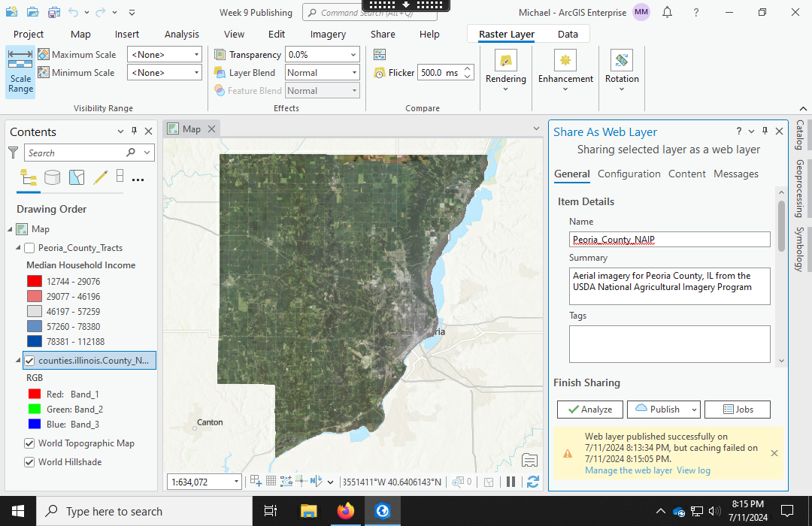The width and height of the screenshot is (812, 526).
Task: Toggle World Topographic Map visibility
Action: click(x=29, y=443)
